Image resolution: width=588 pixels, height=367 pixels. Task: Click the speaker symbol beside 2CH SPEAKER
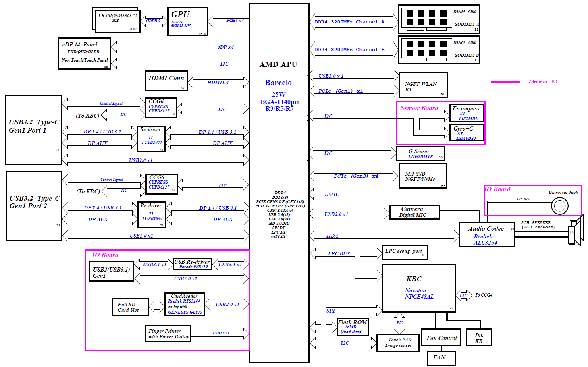(577, 230)
